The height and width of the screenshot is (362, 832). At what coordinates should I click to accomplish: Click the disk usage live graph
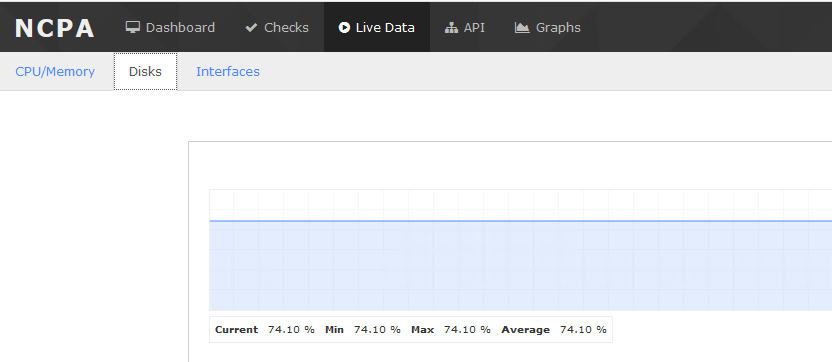(x=521, y=250)
